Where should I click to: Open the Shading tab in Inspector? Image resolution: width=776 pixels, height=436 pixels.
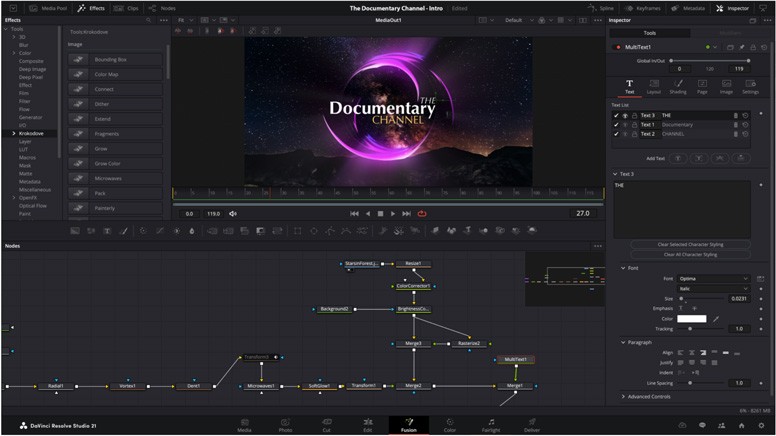pyautogui.click(x=678, y=87)
